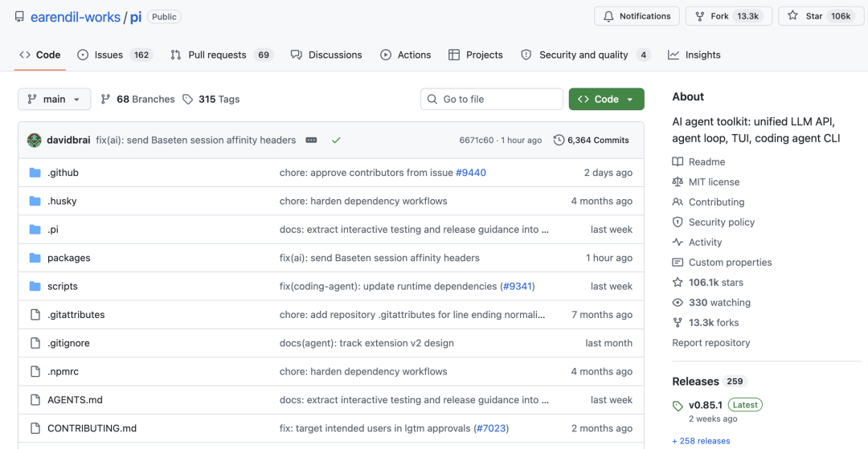Open the MIT license link
The height and width of the screenshot is (449, 868).
706,182
